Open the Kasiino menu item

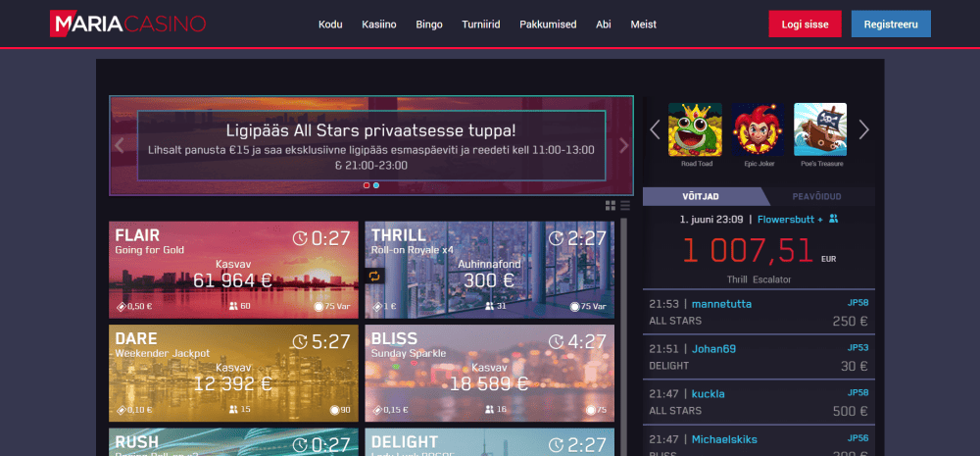378,25
